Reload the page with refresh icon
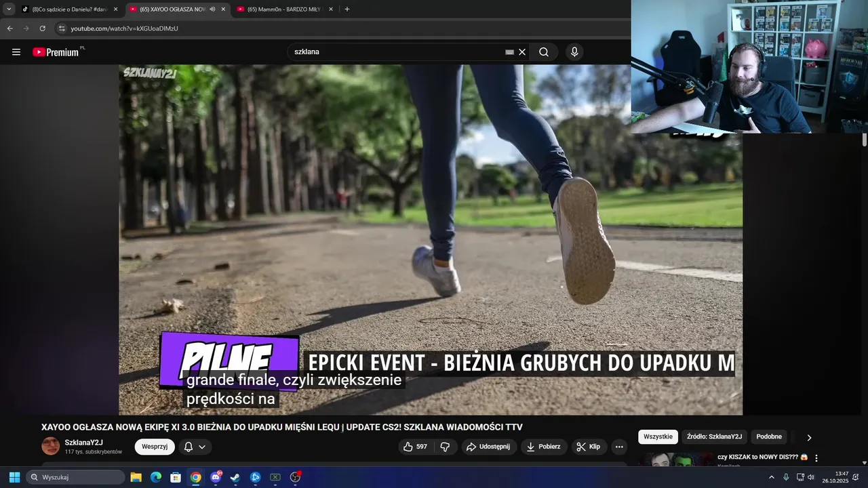 click(x=42, y=28)
